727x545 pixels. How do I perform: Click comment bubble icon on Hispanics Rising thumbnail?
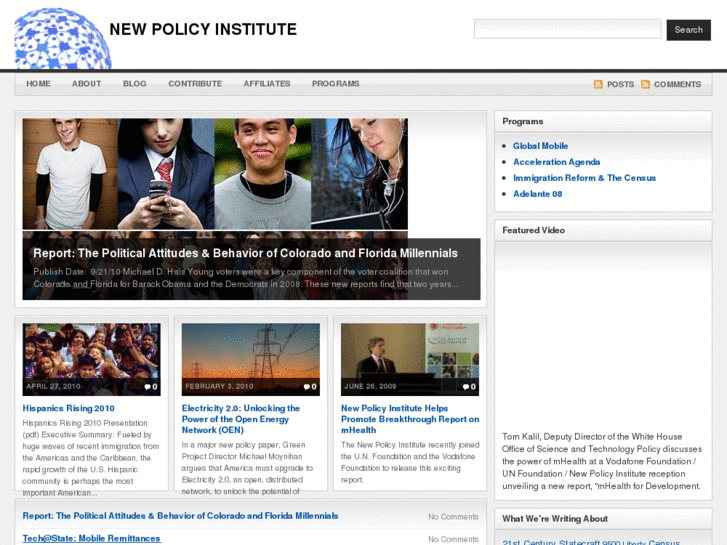[147, 387]
